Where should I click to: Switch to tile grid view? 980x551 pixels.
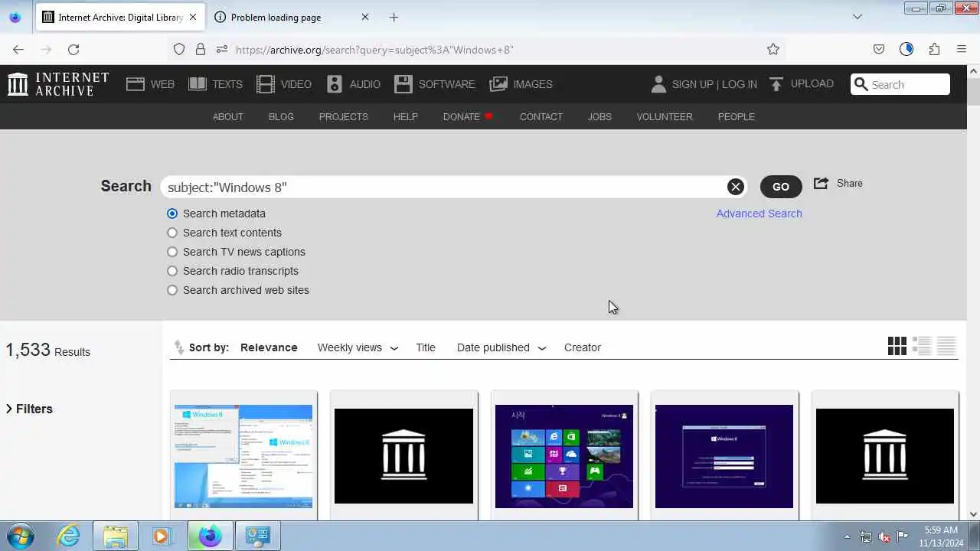[x=897, y=347]
